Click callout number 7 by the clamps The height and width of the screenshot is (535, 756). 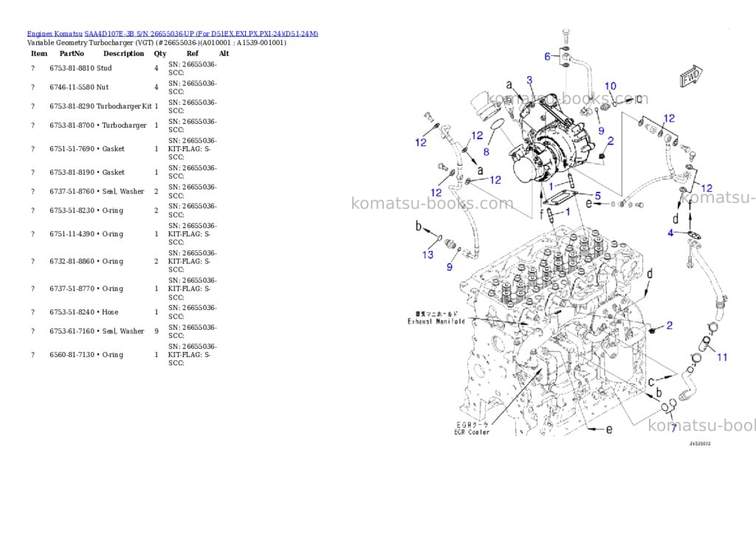tap(673, 427)
